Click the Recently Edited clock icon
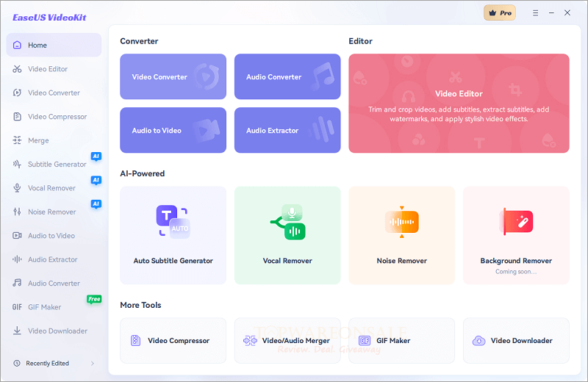 pyautogui.click(x=17, y=363)
